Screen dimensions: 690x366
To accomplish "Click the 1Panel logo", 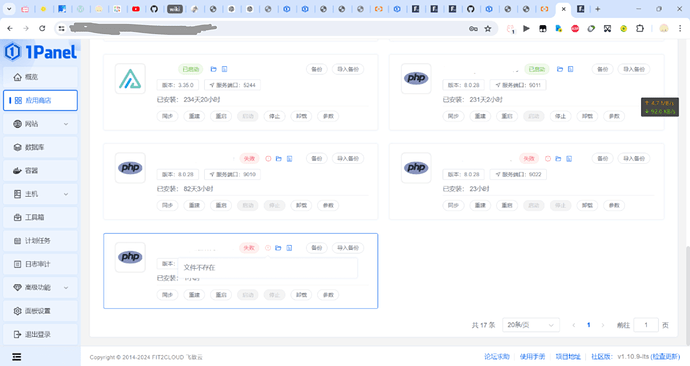I will [x=40, y=52].
